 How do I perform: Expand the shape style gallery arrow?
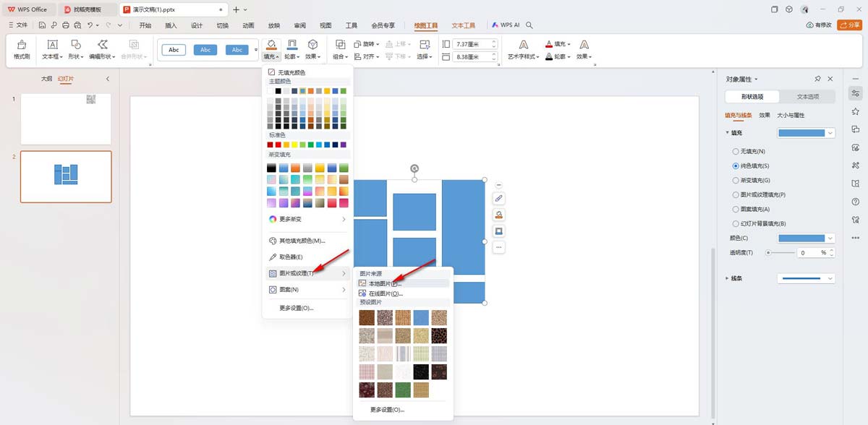point(256,50)
